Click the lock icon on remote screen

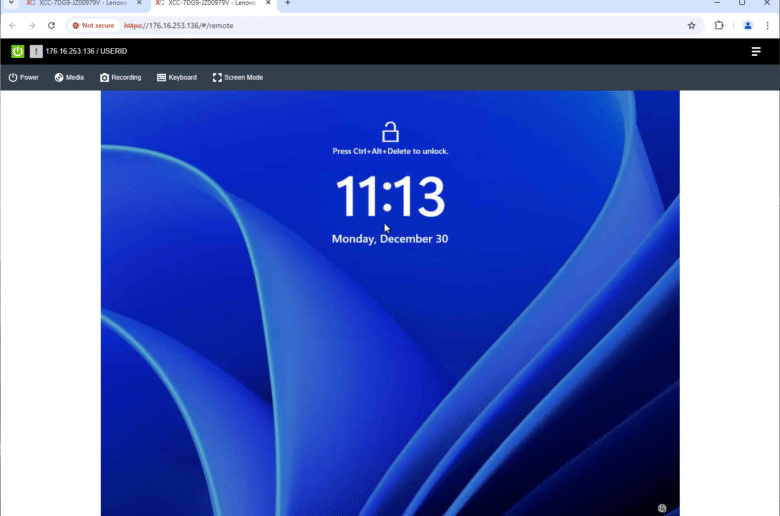(390, 132)
